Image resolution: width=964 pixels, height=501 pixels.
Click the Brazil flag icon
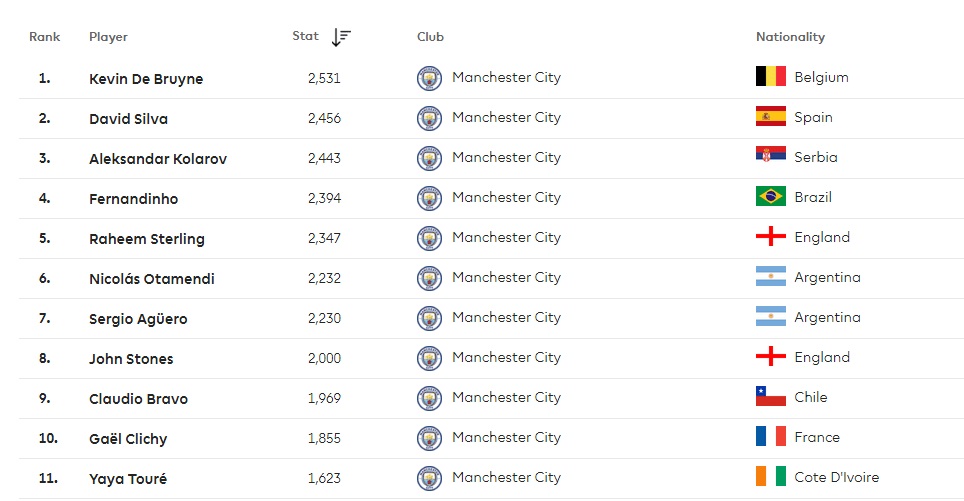(770, 197)
